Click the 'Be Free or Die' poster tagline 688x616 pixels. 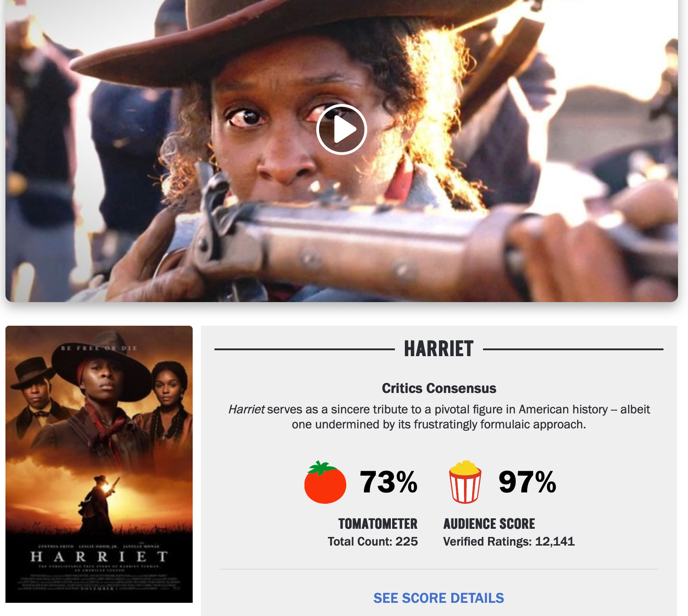(x=99, y=348)
